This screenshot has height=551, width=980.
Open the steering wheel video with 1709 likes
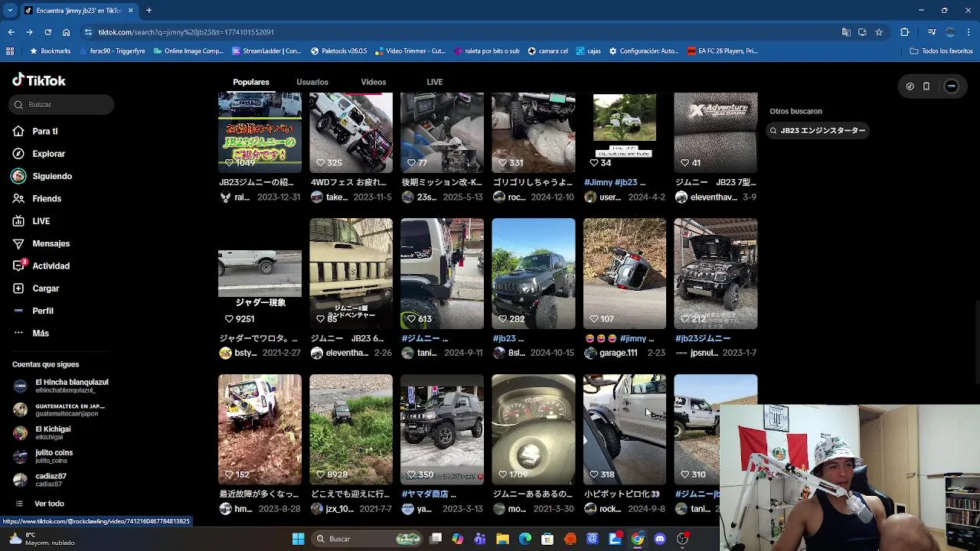click(534, 429)
